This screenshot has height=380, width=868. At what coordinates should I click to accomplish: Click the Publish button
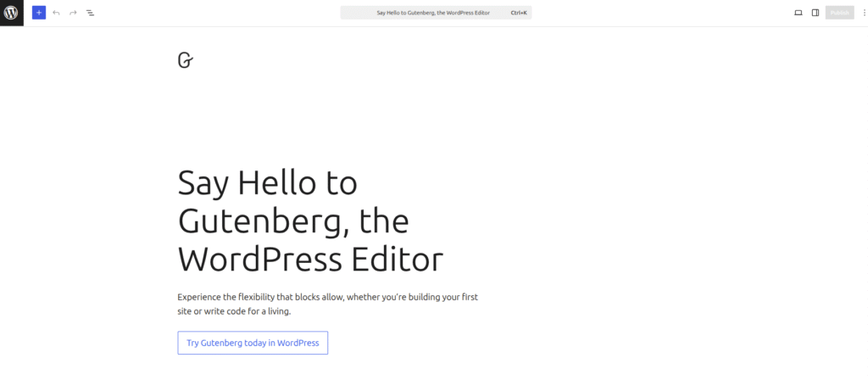pyautogui.click(x=839, y=13)
